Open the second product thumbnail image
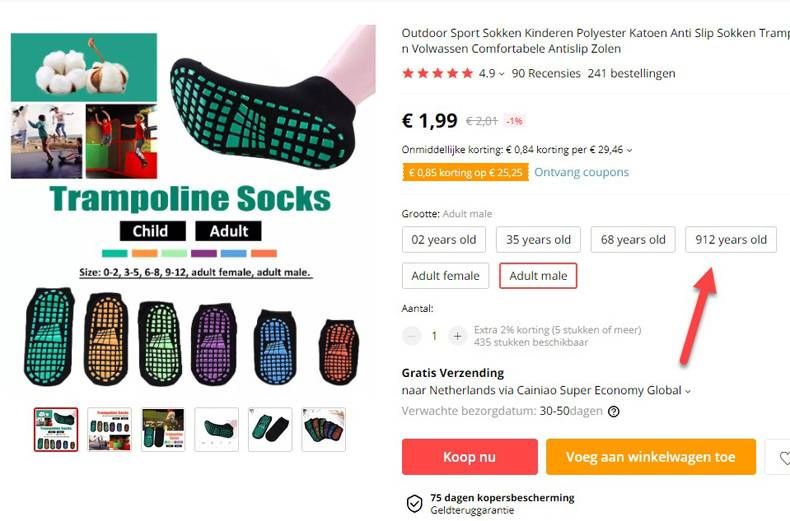This screenshot has width=790, height=521. click(x=109, y=429)
